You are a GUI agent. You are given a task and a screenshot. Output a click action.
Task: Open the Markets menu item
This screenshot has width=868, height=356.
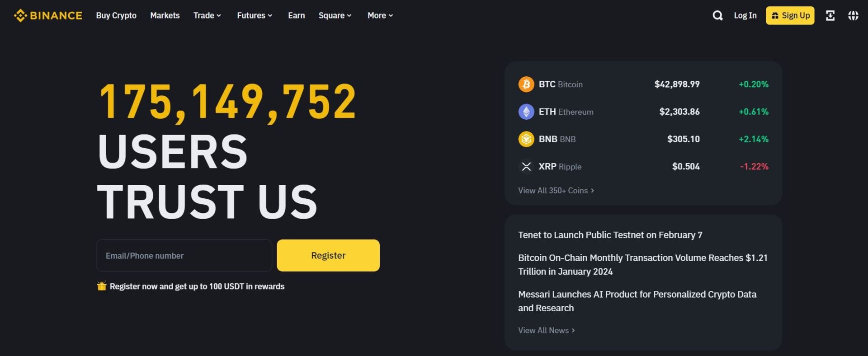(x=165, y=16)
